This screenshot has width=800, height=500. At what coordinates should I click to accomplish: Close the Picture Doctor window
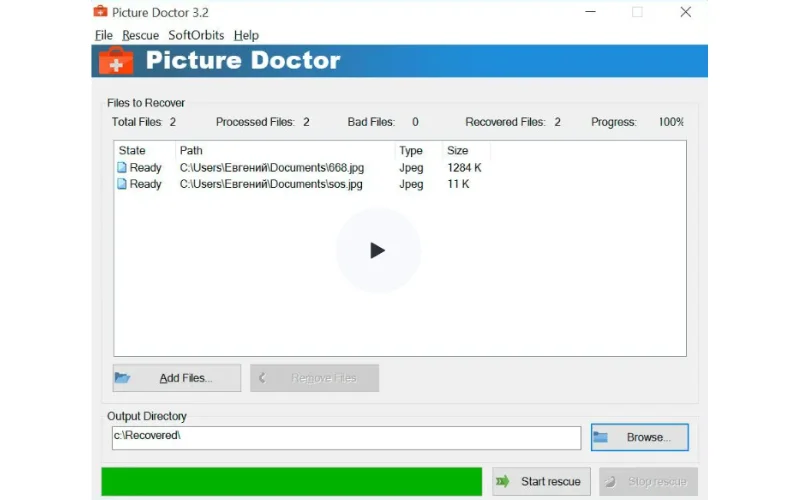(x=686, y=12)
